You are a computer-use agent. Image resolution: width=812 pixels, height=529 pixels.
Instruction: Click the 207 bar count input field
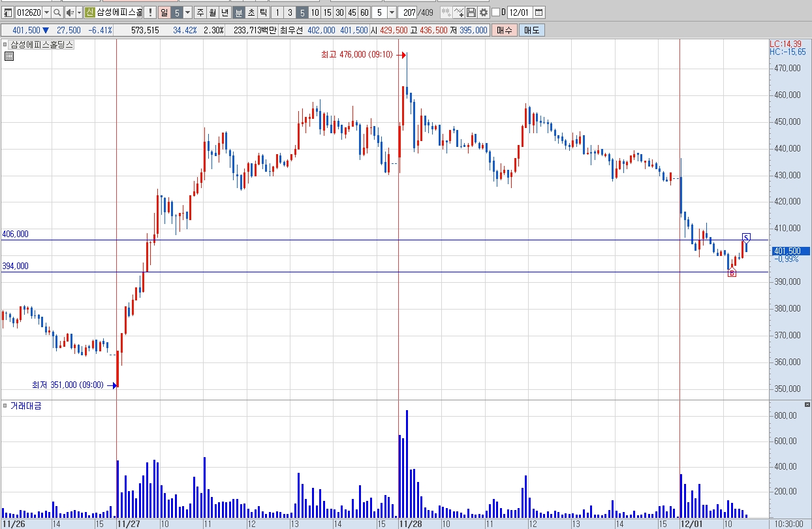(408, 12)
